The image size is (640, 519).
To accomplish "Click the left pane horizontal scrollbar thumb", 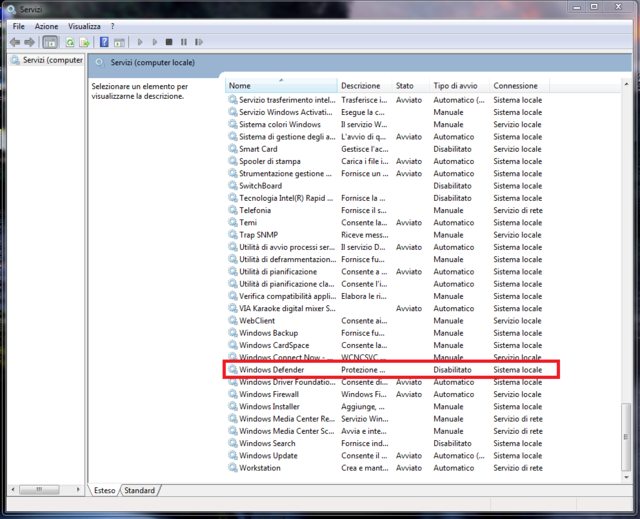I will point(39,489).
